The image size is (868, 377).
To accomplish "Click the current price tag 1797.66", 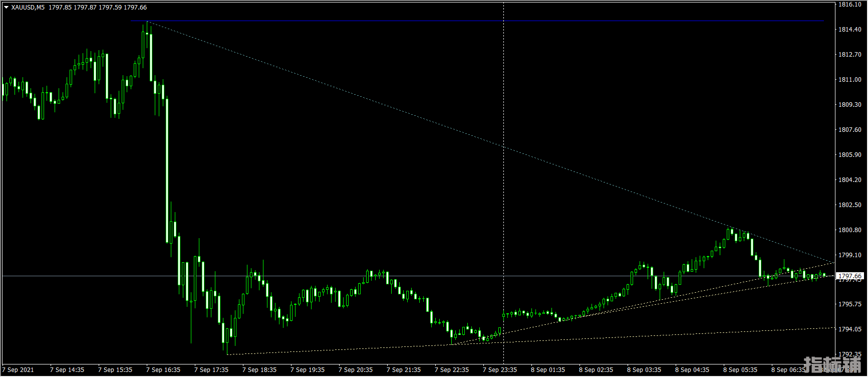I will point(850,276).
